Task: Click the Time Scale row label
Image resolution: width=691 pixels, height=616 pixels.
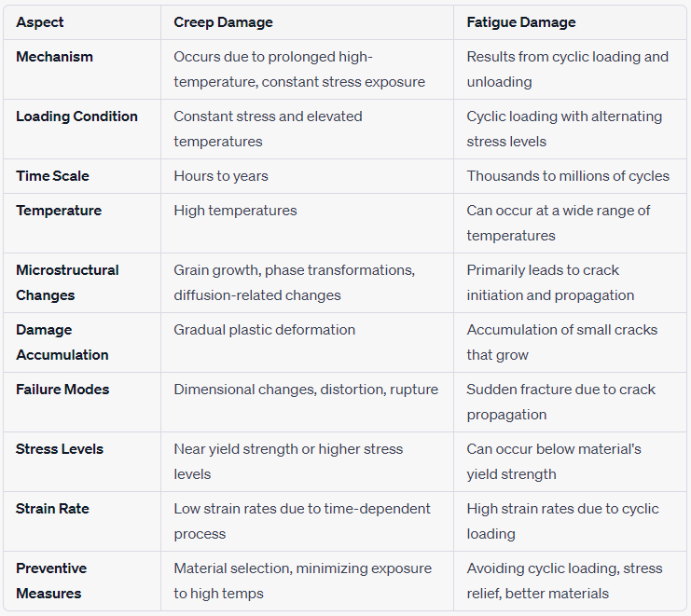Action: [x=52, y=176]
